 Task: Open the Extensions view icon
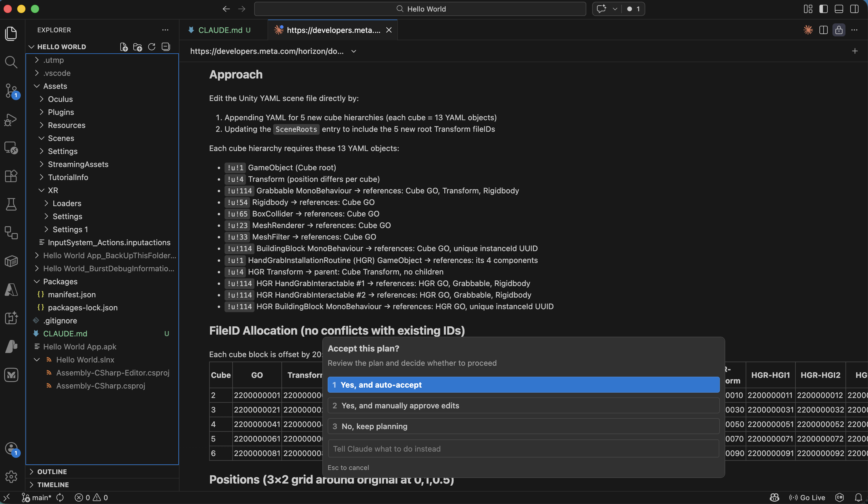coord(11,176)
